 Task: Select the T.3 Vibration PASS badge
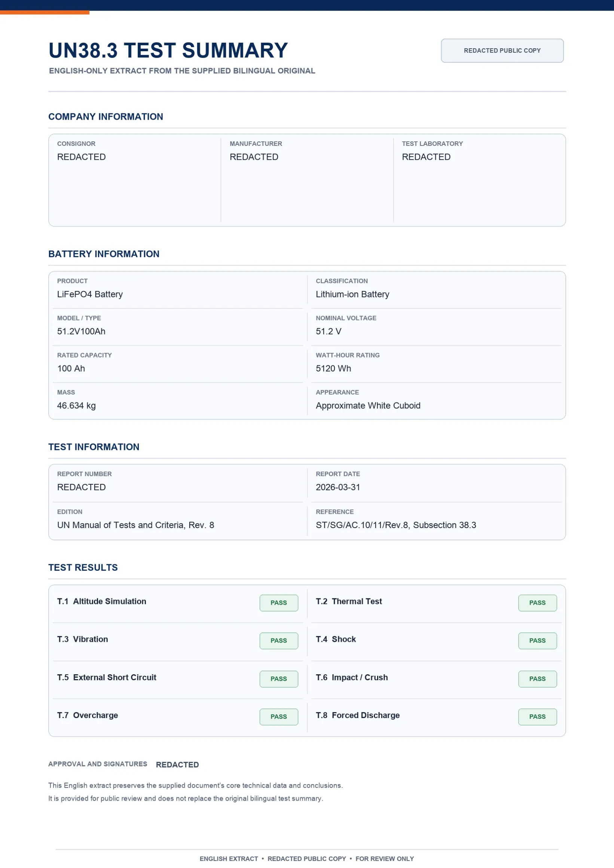click(x=279, y=641)
